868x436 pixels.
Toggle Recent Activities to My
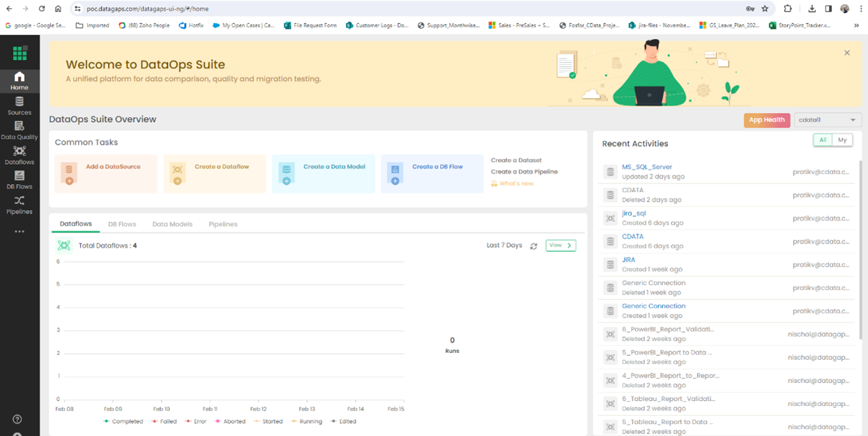pos(842,140)
